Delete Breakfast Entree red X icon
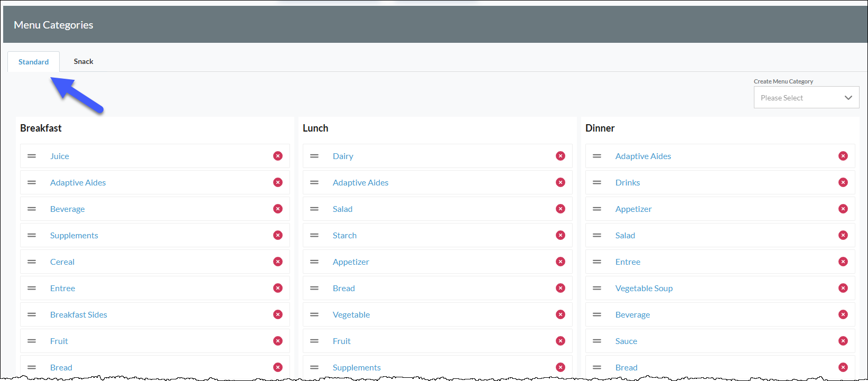868x381 pixels. (x=278, y=288)
